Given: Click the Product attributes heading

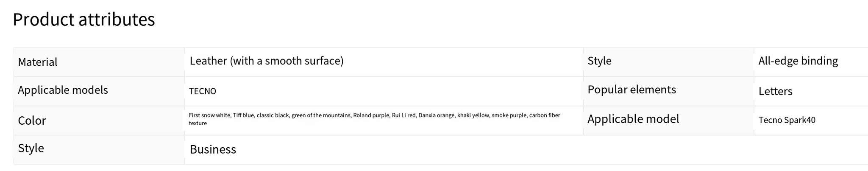Looking at the screenshot, I should tap(84, 20).
